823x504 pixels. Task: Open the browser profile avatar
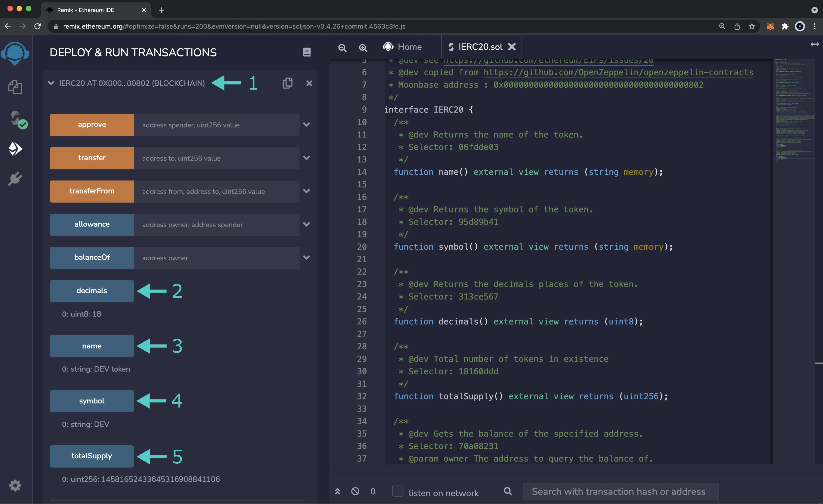(x=800, y=26)
